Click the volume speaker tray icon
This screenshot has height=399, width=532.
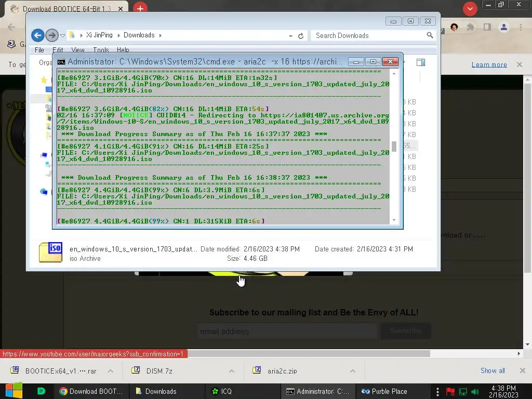click(x=475, y=392)
